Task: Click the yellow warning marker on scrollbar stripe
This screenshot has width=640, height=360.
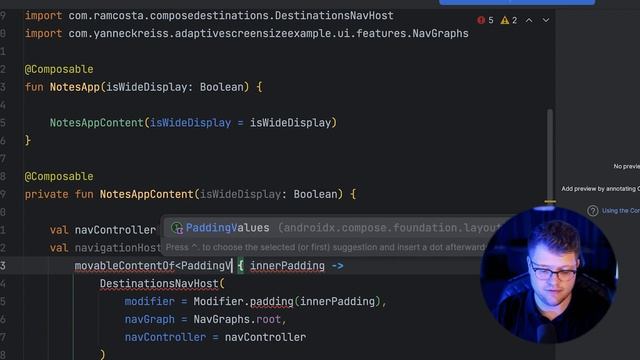Action: click(550, 201)
